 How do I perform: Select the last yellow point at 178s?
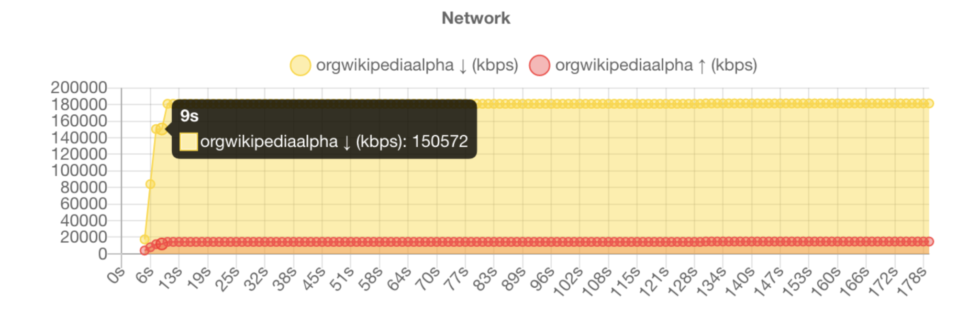click(929, 103)
